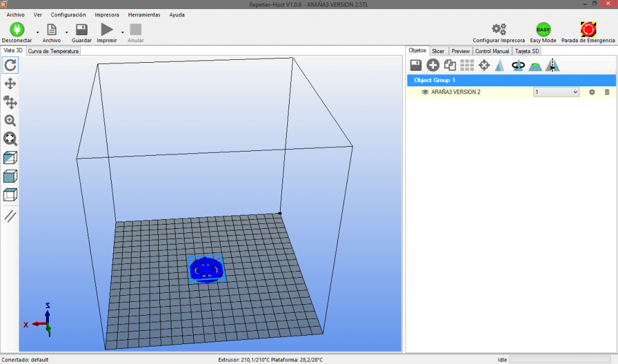The width and height of the screenshot is (618, 364).
Task: Select the rotate view tool
Action: (x=10, y=65)
